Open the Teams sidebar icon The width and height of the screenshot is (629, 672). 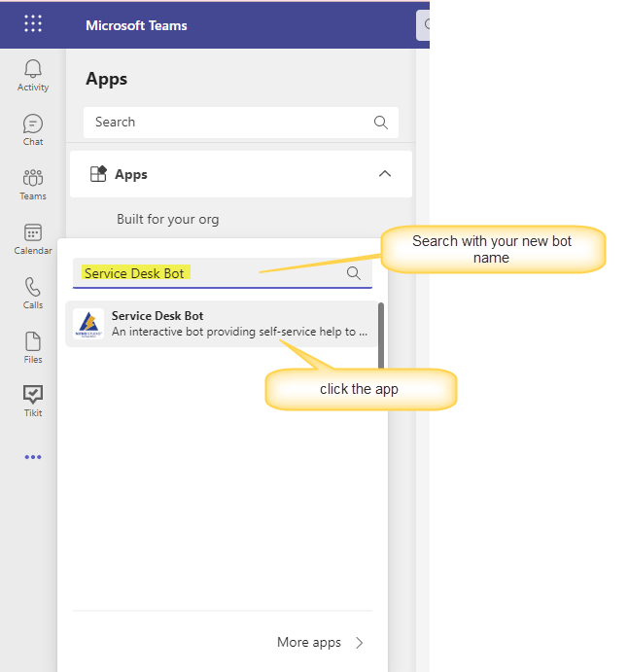(x=33, y=184)
